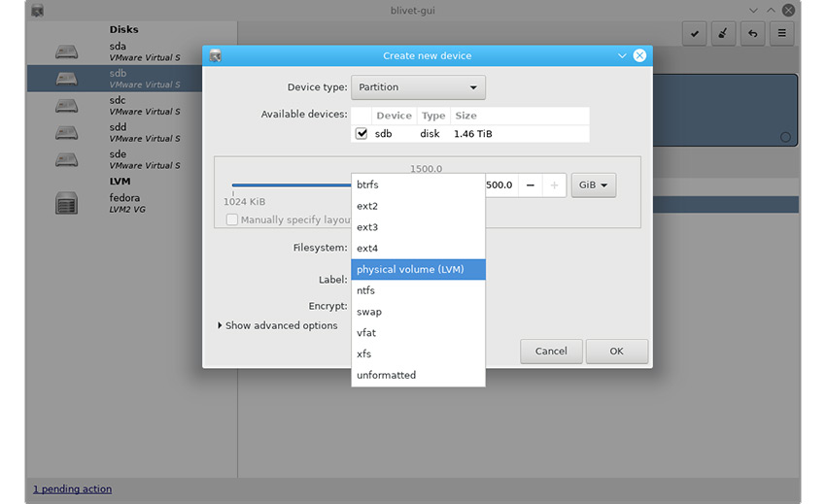Image resolution: width=826 pixels, height=504 pixels.
Task: Choose btrfs from the filesystem list
Action: click(x=368, y=185)
